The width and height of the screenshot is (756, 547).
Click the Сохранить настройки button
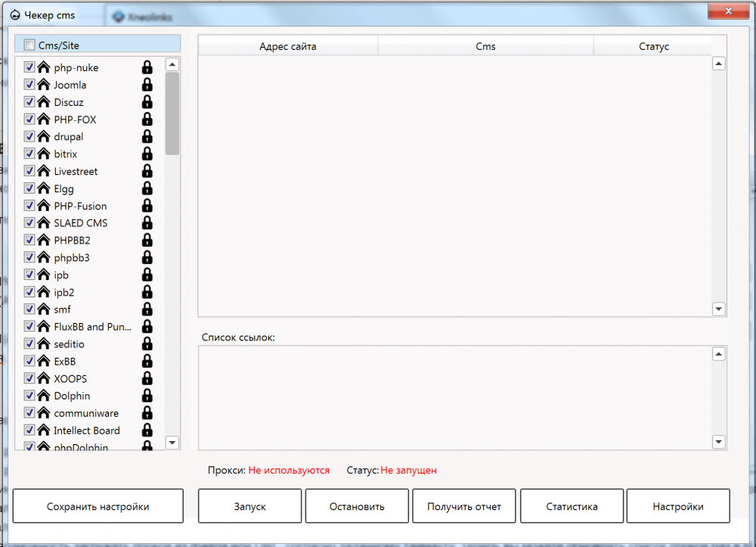pos(98,506)
